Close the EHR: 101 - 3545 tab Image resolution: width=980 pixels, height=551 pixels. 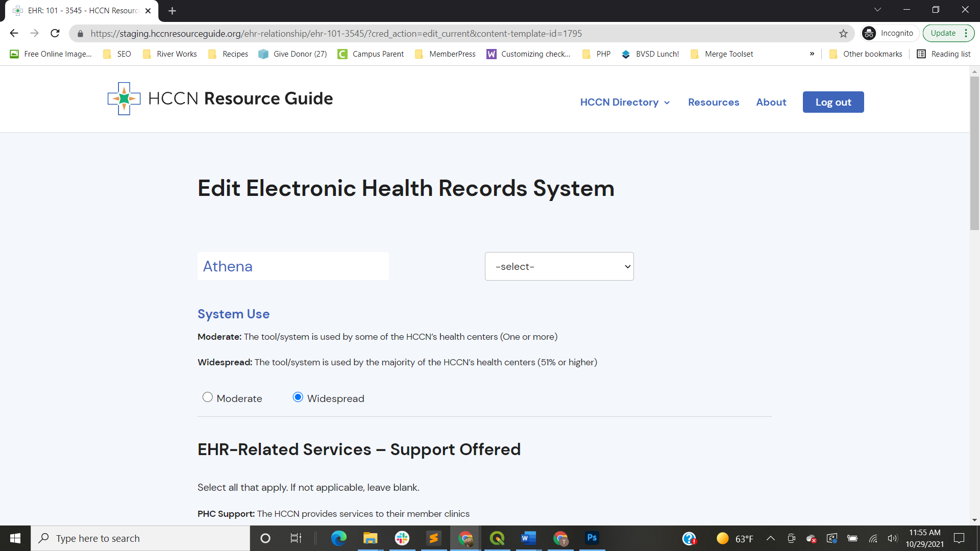click(148, 11)
